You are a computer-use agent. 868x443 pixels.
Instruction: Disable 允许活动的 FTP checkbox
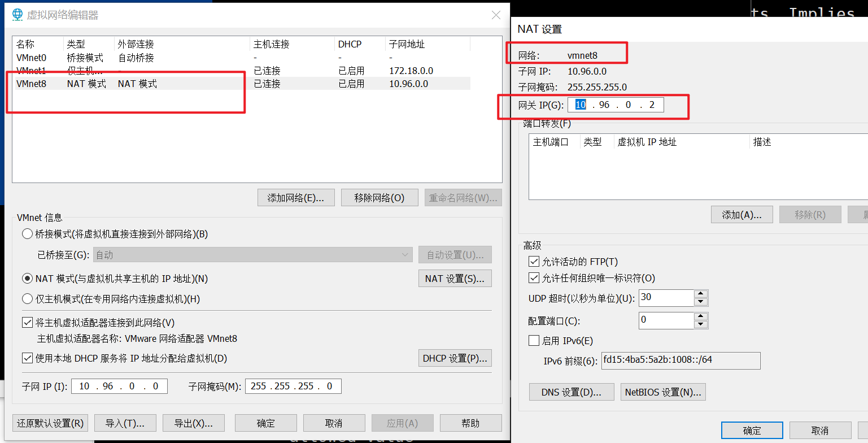coord(534,262)
